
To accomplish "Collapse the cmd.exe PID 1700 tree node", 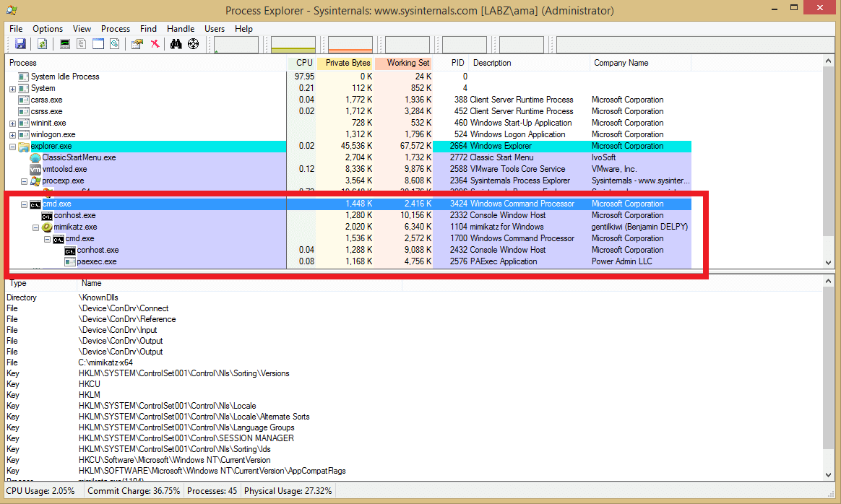I will click(47, 240).
